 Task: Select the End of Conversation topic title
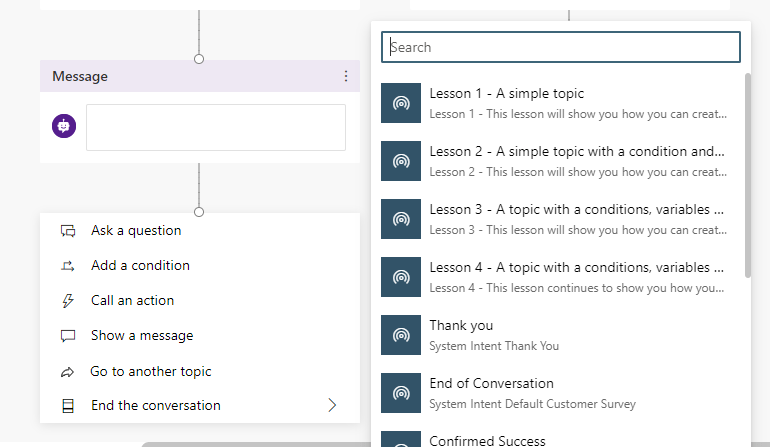pyautogui.click(x=491, y=383)
